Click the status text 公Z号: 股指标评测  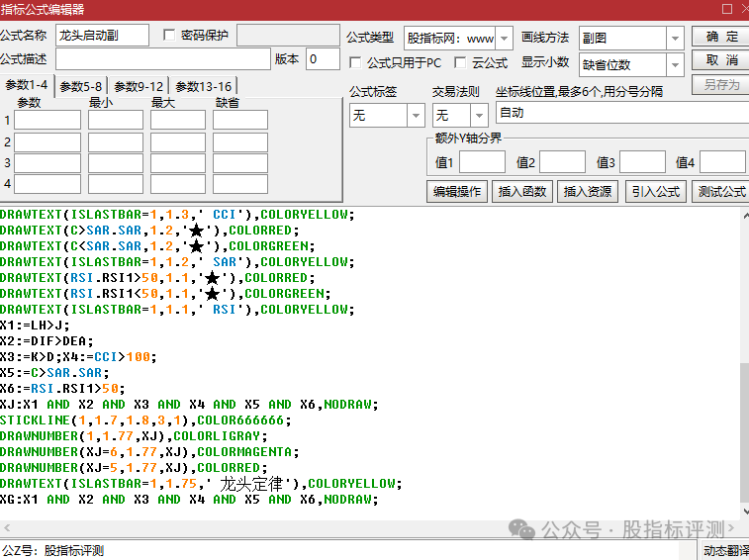52,550
